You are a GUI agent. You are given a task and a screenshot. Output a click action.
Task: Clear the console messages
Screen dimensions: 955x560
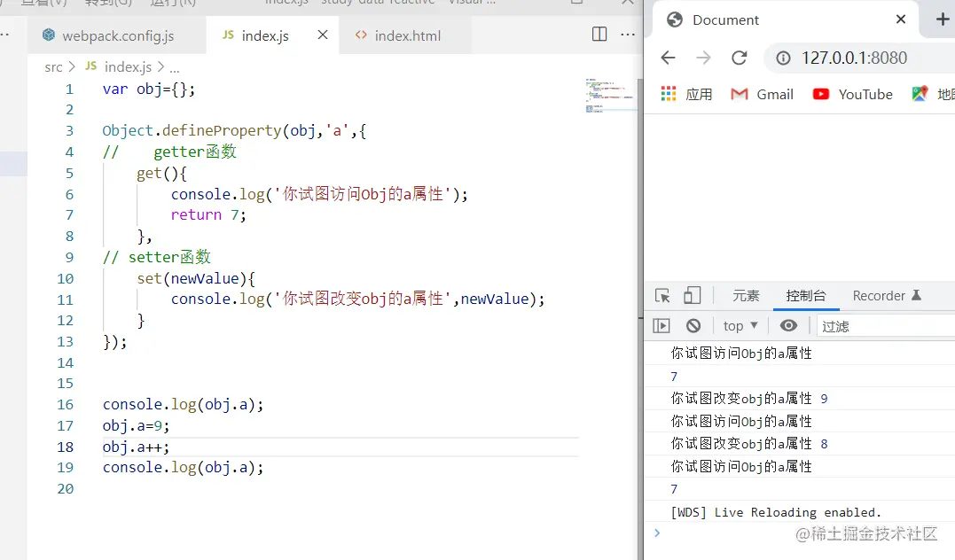pyautogui.click(x=693, y=325)
